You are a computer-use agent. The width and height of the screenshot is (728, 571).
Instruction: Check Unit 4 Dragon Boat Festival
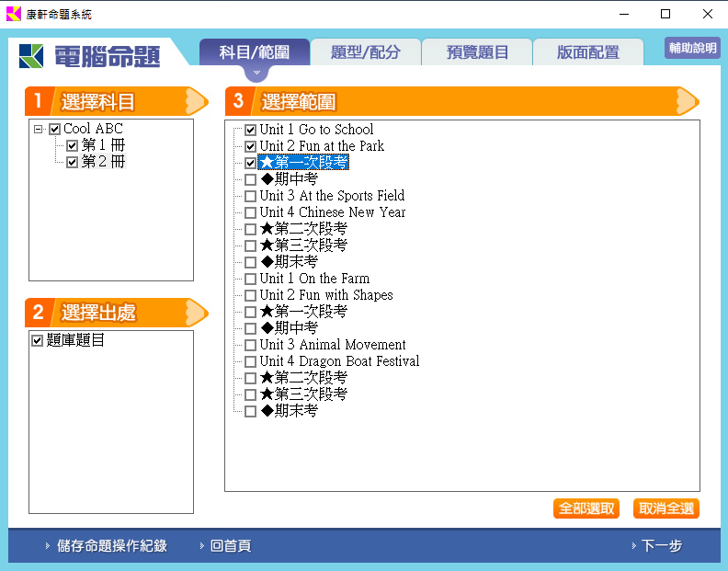[250, 362]
